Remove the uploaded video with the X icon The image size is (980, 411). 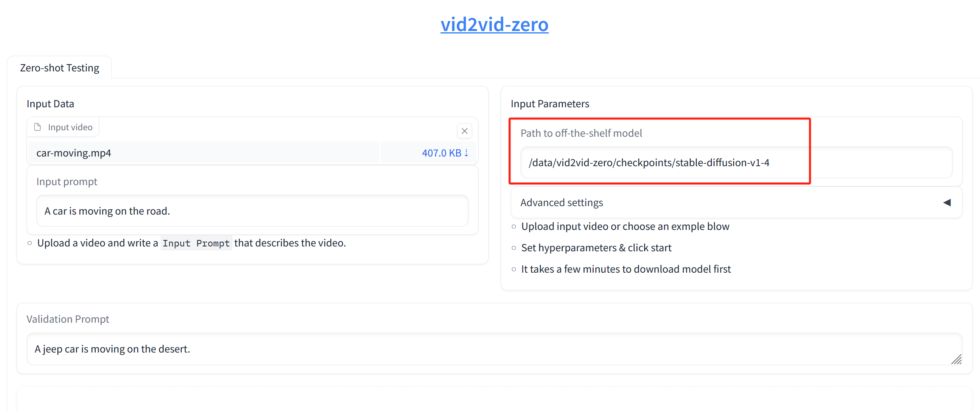pyautogui.click(x=464, y=131)
